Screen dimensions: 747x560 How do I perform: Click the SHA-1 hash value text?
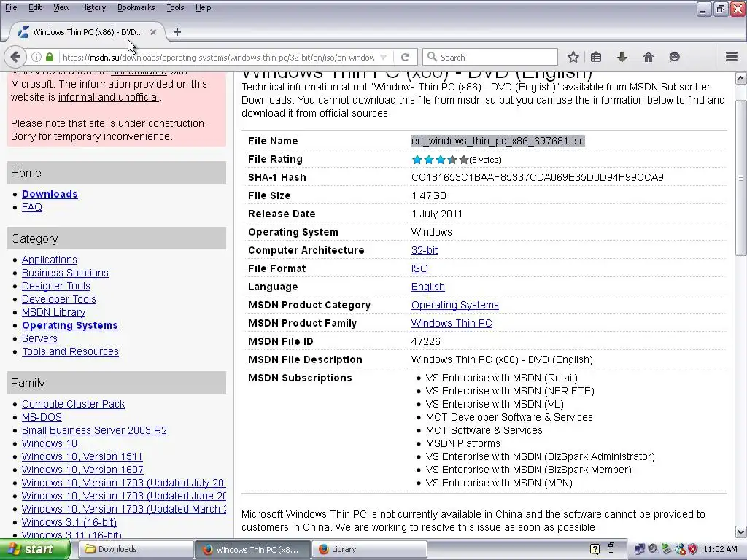[538, 178]
